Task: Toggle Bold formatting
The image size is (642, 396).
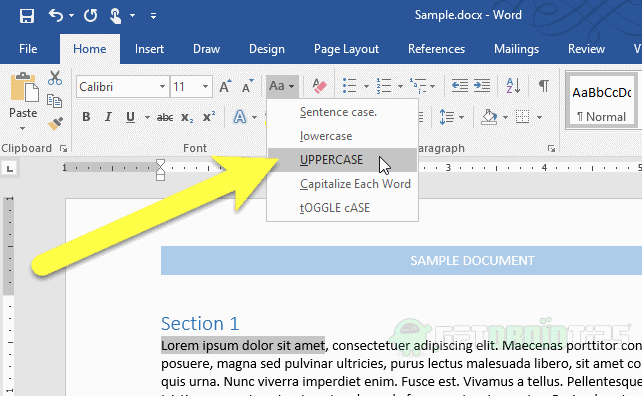Action: (x=86, y=117)
